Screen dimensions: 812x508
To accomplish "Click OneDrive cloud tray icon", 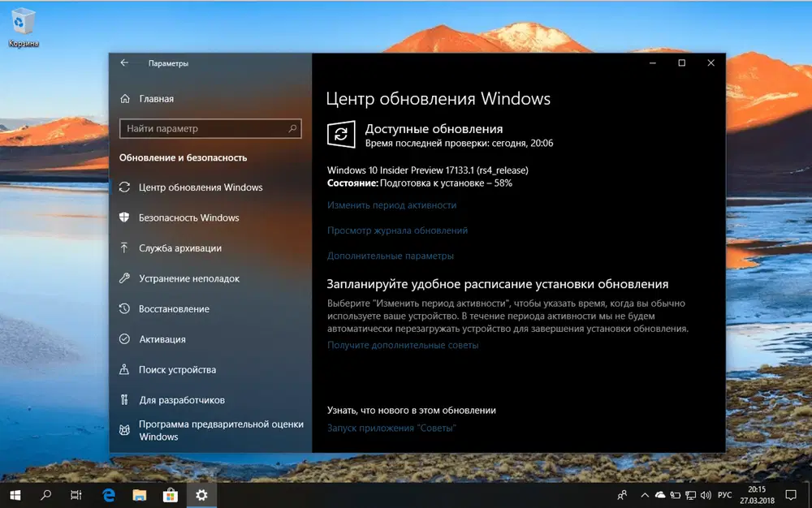I will [660, 495].
